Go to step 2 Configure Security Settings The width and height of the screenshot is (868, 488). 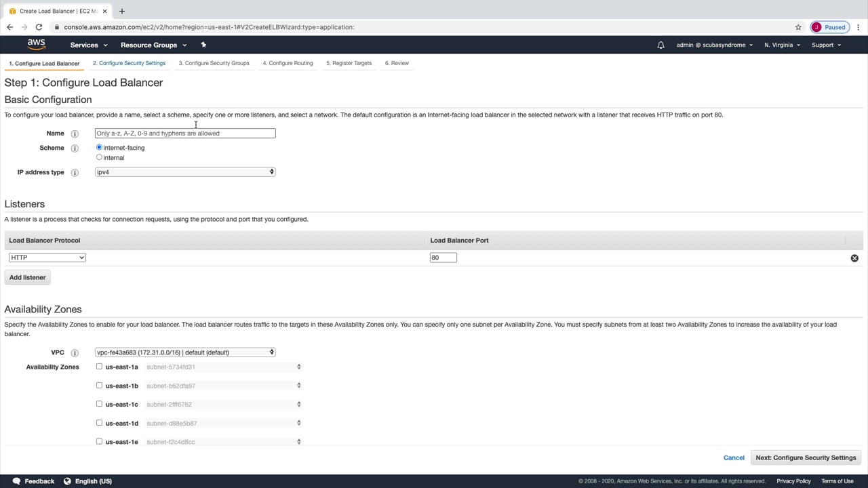pyautogui.click(x=129, y=63)
